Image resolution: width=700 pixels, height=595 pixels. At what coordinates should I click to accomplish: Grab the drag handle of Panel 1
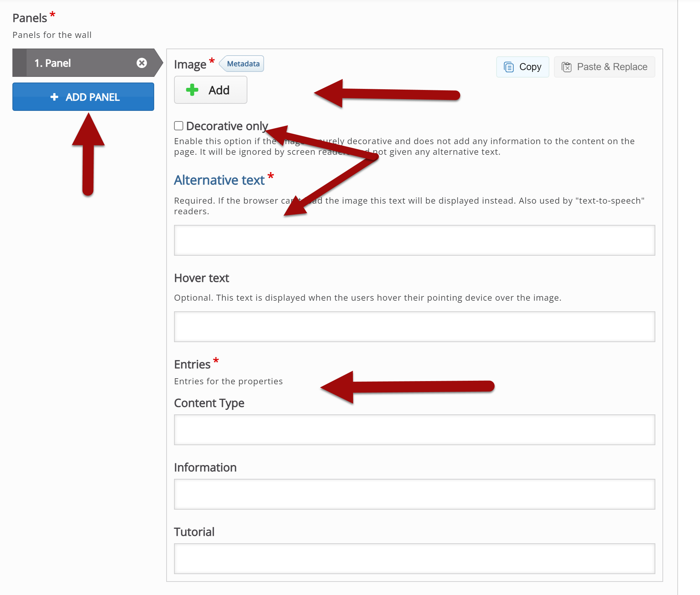coord(19,63)
